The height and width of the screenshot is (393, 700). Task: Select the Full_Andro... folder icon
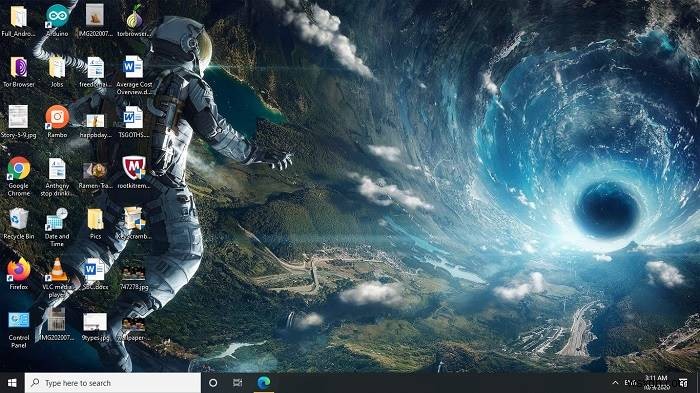point(19,17)
